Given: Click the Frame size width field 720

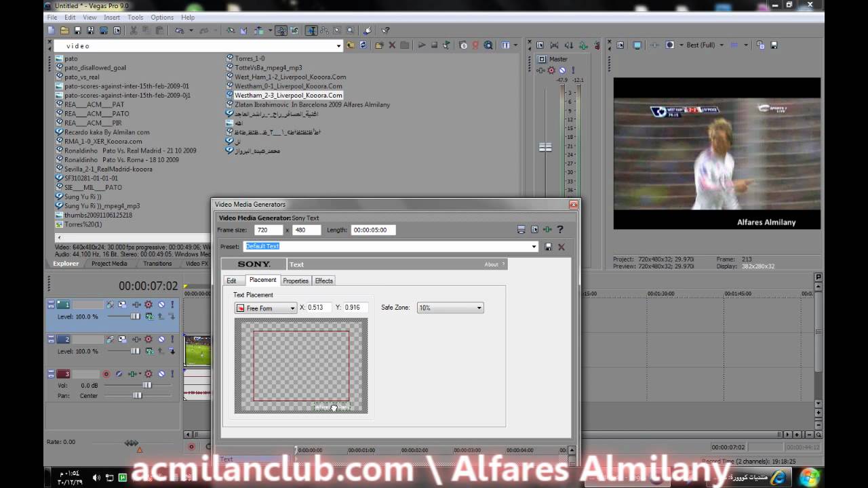Looking at the screenshot, I should coord(269,230).
